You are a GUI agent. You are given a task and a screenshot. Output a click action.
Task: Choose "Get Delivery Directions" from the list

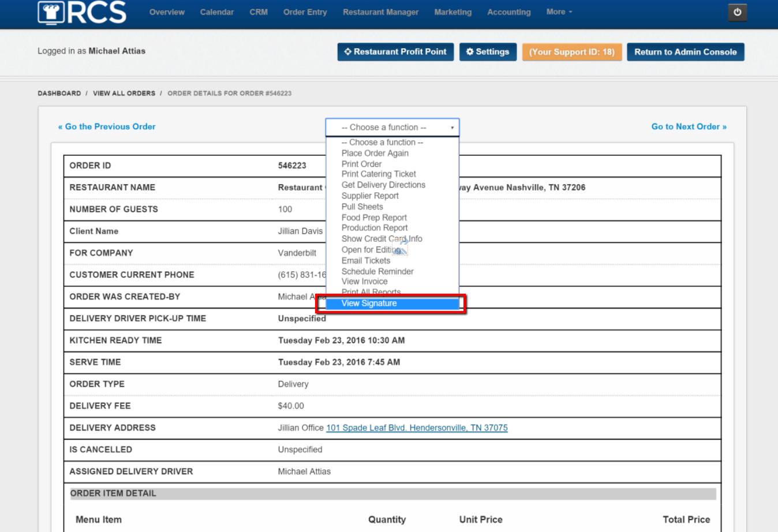tap(383, 185)
